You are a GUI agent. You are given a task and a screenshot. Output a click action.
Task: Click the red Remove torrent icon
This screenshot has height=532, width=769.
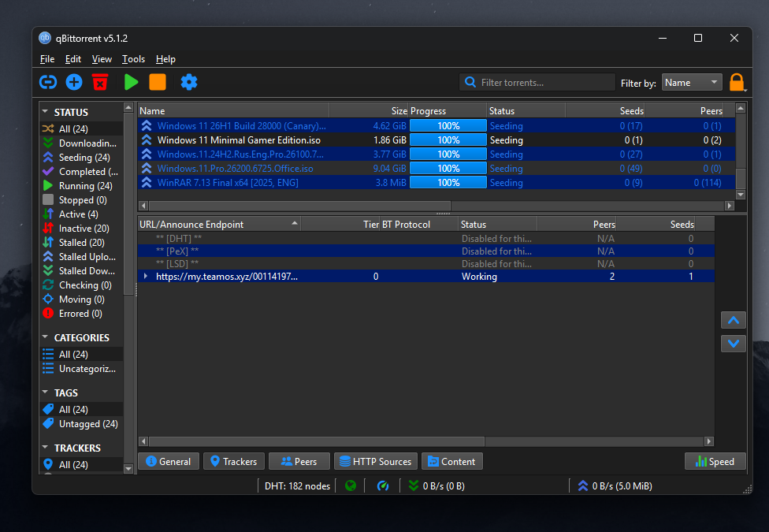100,82
